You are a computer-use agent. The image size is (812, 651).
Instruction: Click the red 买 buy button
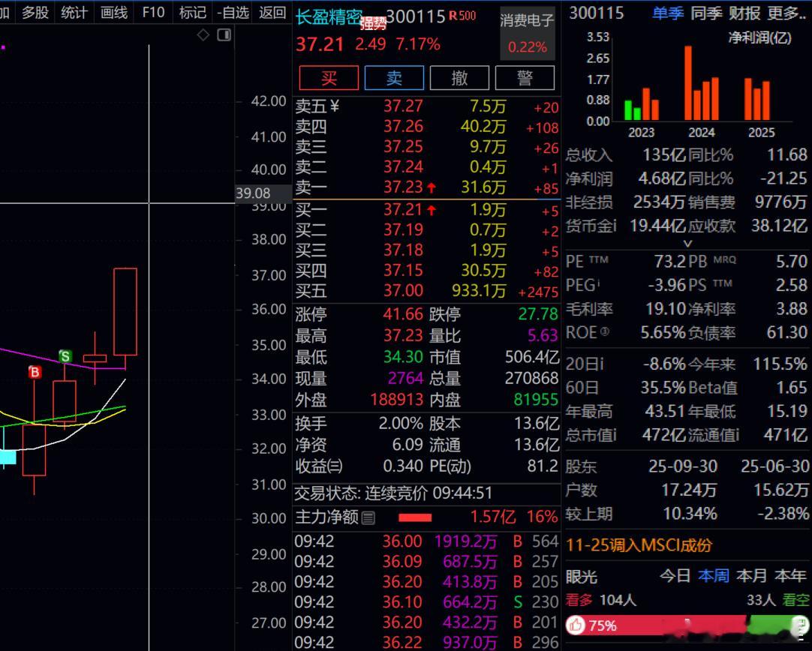[x=328, y=77]
